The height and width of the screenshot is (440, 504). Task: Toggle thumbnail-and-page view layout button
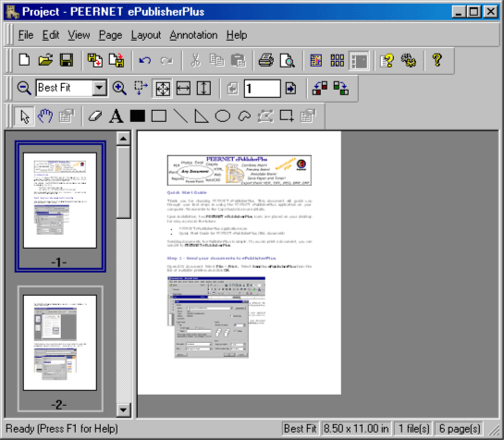coord(359,60)
